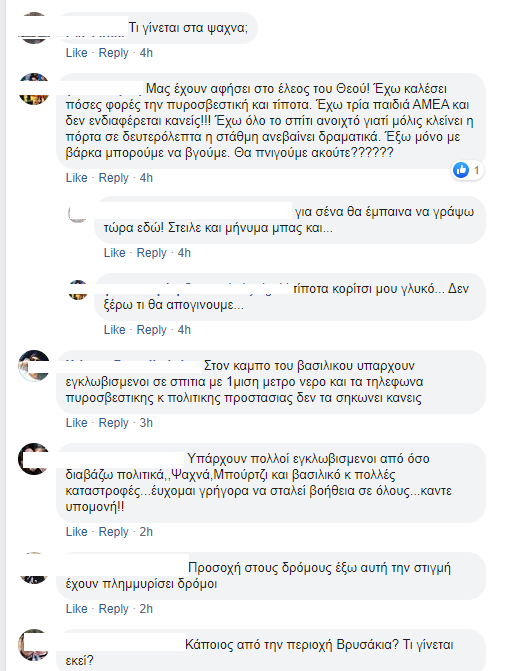Reply to the 'Προσοχή στους δρόμους' comment
Screen dimensions: 511x671
[x=113, y=609]
